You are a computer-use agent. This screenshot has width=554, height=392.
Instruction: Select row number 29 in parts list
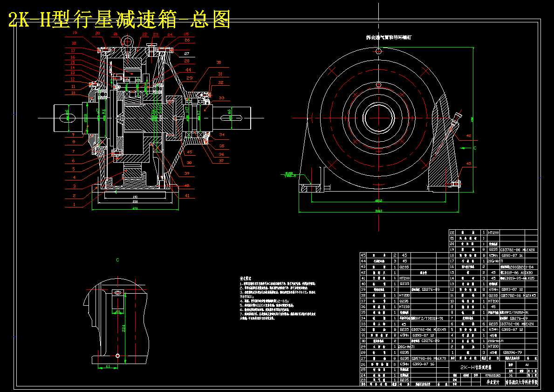(363, 347)
